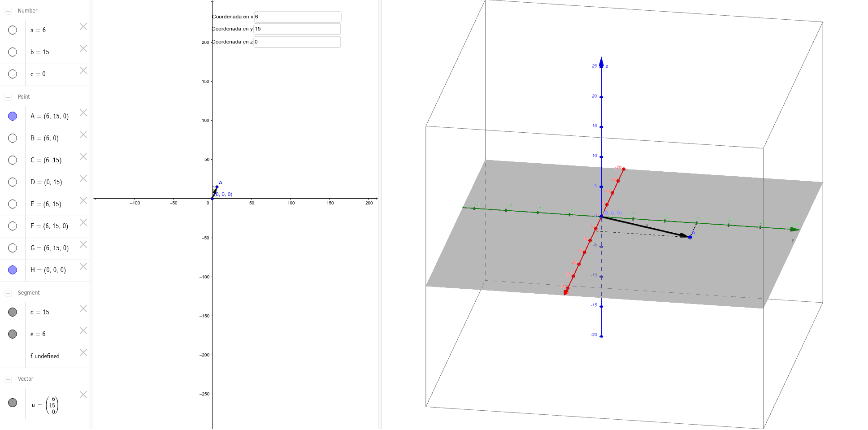Delete point G = (6, 15, 0)
The image size is (868, 430).
(83, 244)
